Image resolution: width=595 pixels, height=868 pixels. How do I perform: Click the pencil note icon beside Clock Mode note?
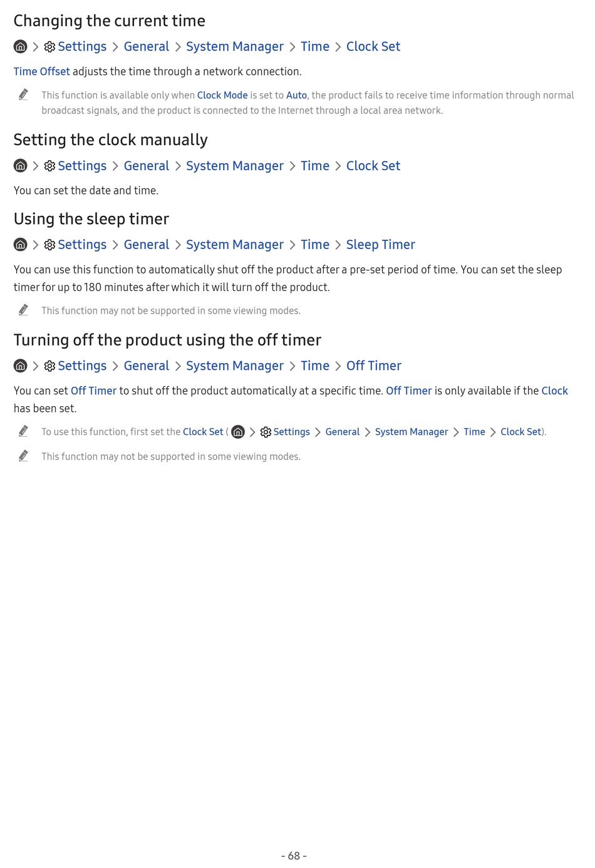[23, 94]
